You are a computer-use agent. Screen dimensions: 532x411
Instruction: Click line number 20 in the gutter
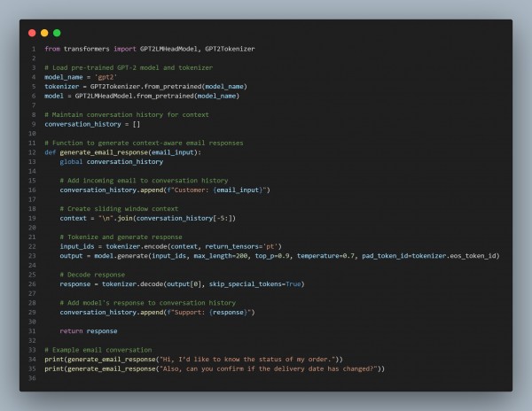(32, 228)
